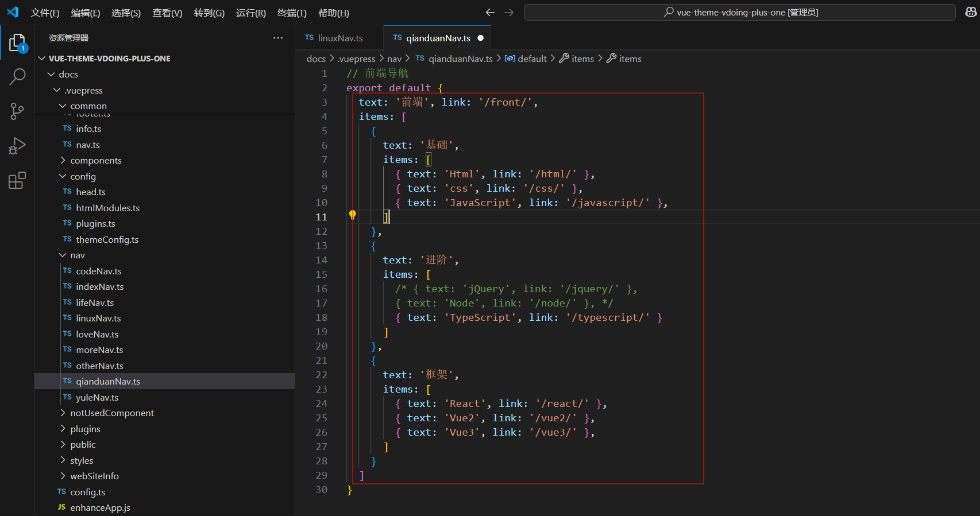
Task: Open the 文件(F) menu
Action: (45, 13)
